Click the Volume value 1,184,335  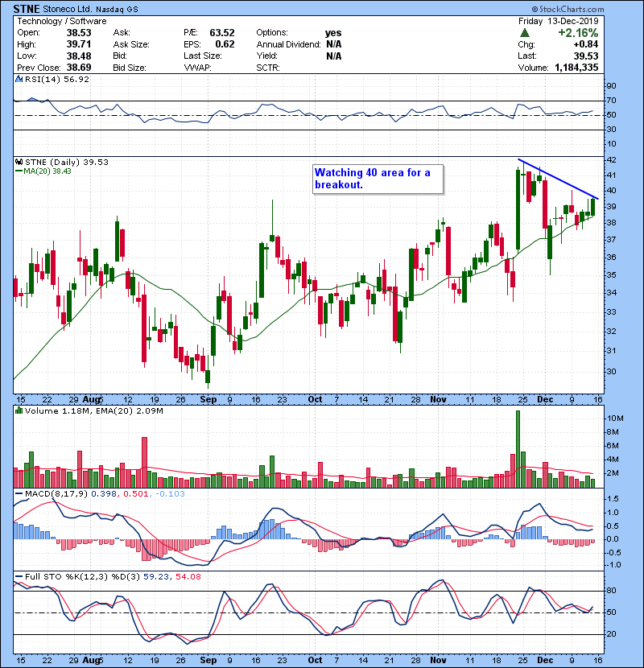576,68
